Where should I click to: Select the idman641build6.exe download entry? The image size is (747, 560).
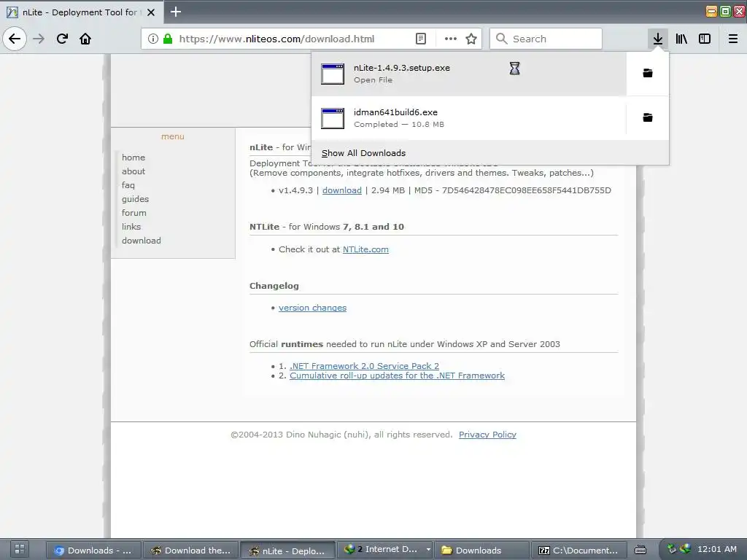click(469, 117)
